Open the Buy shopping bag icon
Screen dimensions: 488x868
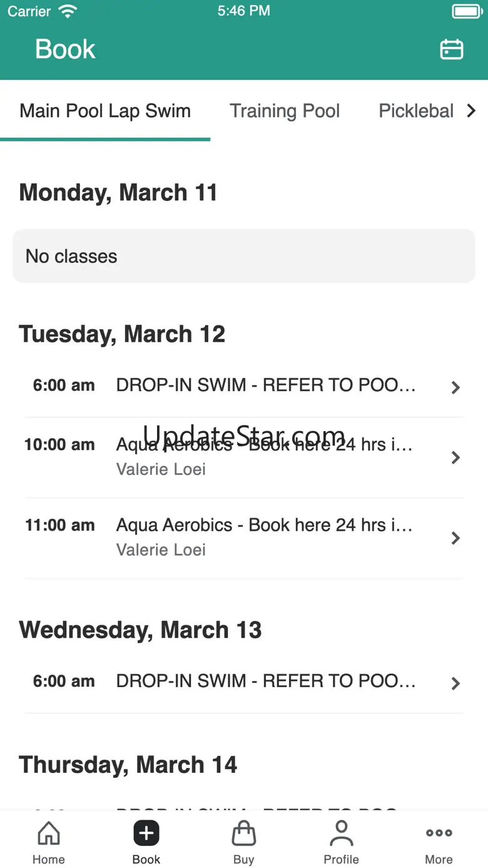[x=243, y=834]
